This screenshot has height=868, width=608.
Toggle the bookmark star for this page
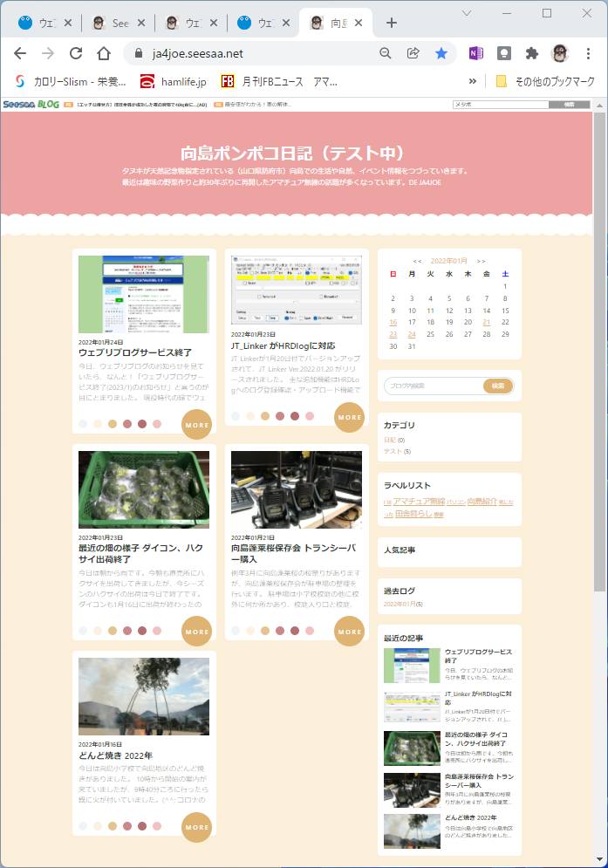(x=441, y=53)
